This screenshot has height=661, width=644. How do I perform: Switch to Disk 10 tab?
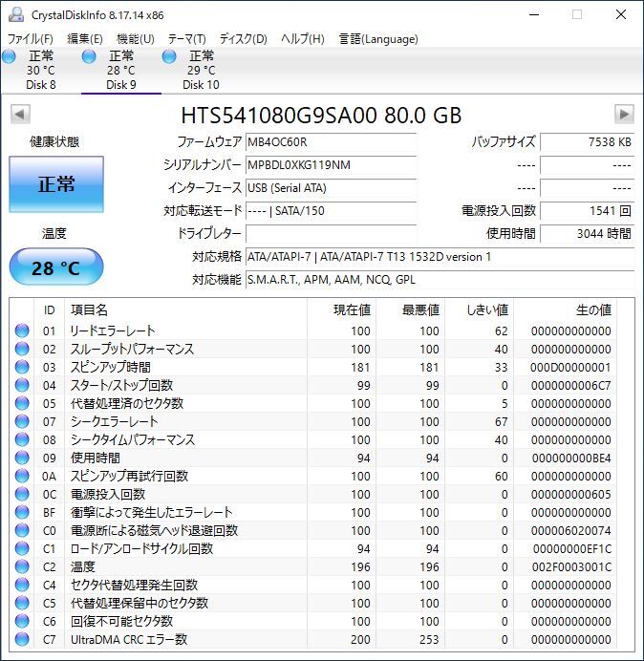[x=201, y=70]
